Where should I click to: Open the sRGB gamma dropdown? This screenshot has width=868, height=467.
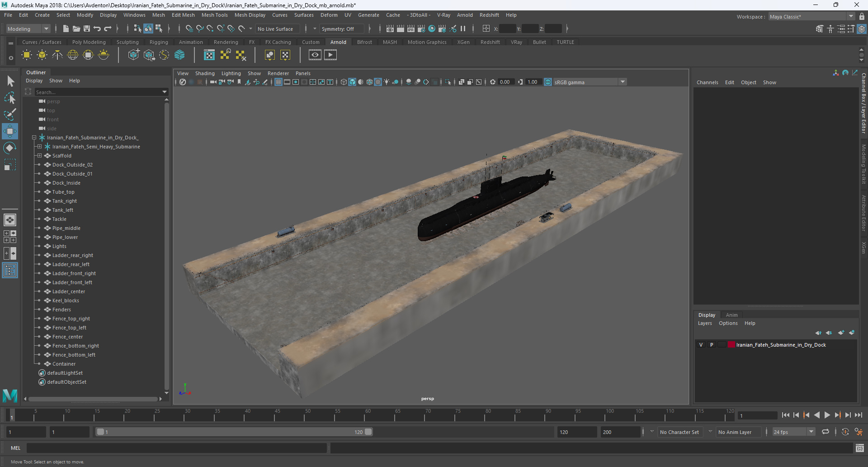pos(590,82)
